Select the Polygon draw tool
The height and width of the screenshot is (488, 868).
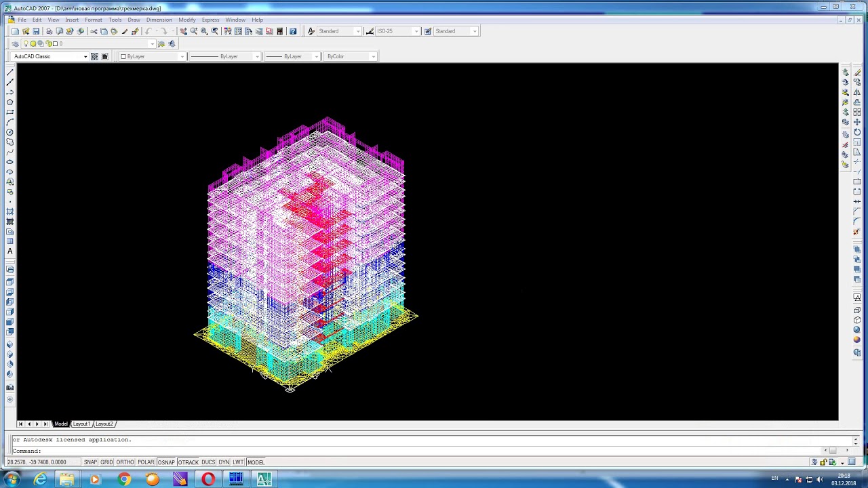(x=9, y=102)
